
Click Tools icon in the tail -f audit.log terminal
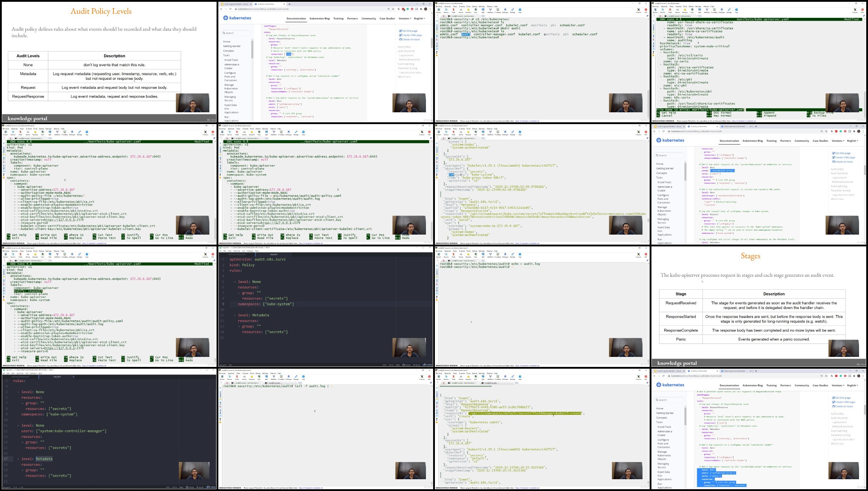pos(237,378)
